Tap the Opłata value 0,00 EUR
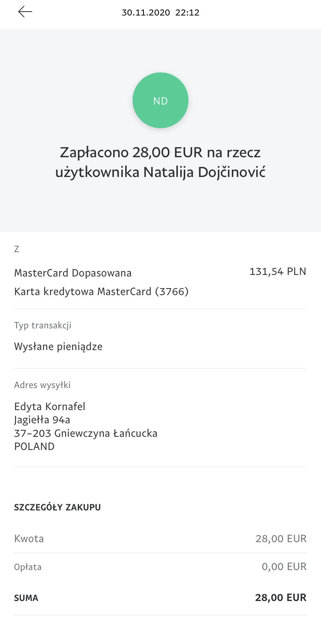 [x=284, y=567]
